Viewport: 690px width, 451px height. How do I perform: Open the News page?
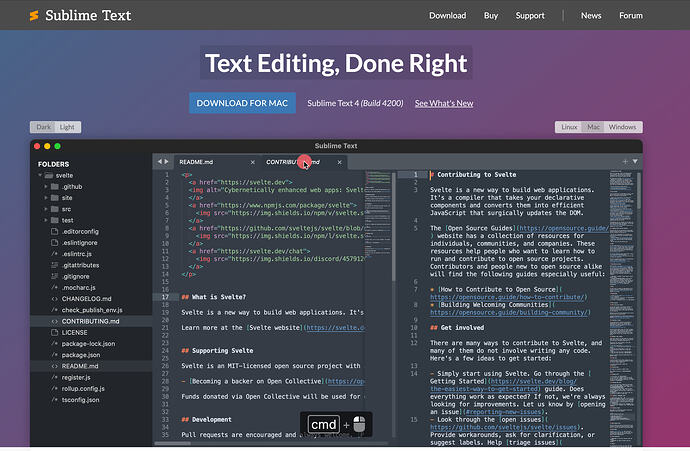pyautogui.click(x=591, y=15)
